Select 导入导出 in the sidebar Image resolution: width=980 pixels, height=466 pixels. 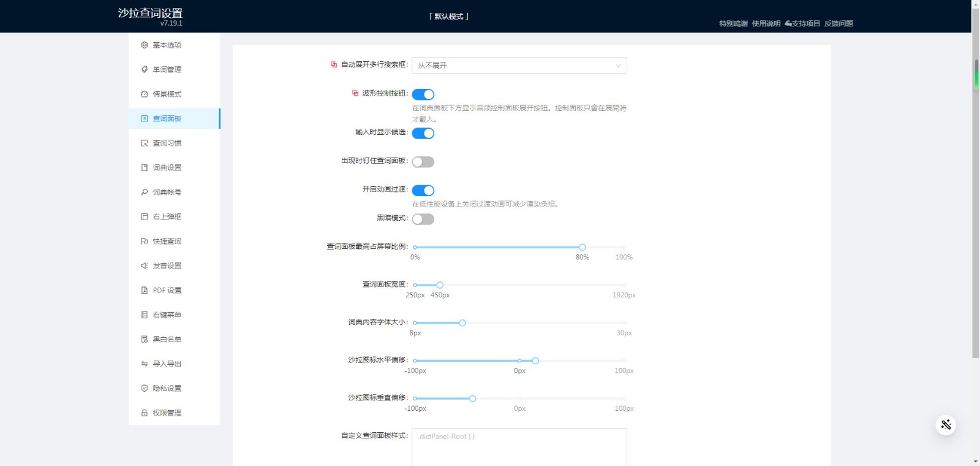coord(167,364)
